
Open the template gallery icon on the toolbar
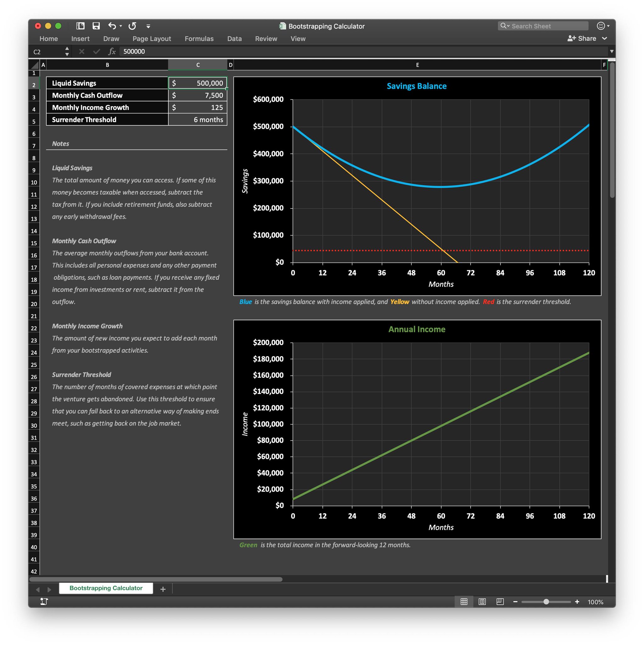(80, 26)
